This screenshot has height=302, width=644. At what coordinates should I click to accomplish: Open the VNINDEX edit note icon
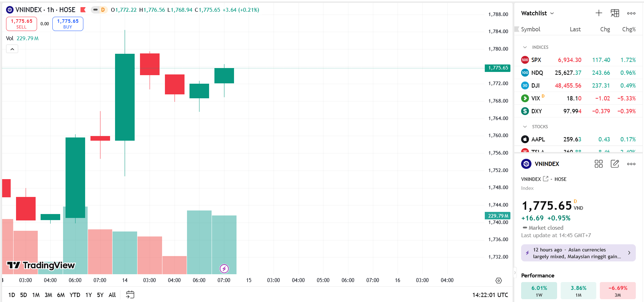click(615, 164)
